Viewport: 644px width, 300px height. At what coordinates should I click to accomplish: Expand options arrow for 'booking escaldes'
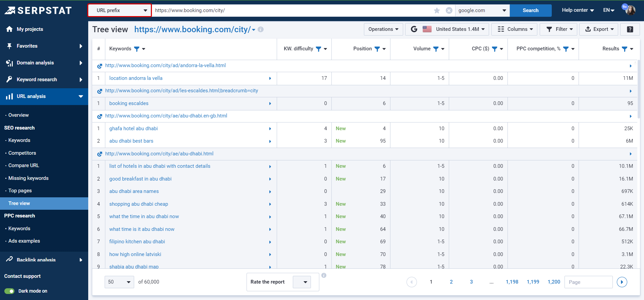tap(270, 104)
